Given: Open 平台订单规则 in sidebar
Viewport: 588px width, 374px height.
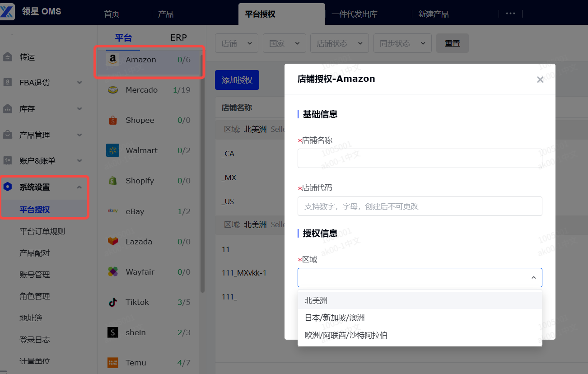Looking at the screenshot, I should coord(42,231).
